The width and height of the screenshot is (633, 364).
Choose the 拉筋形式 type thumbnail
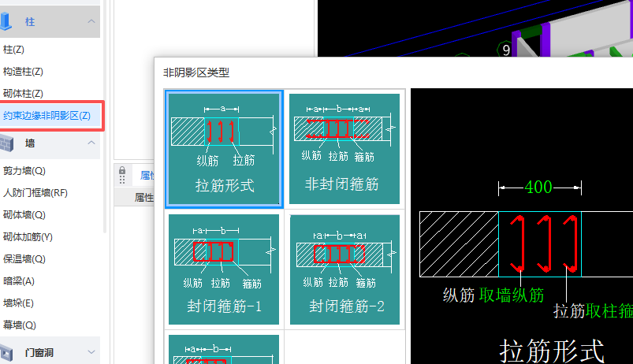click(x=224, y=149)
